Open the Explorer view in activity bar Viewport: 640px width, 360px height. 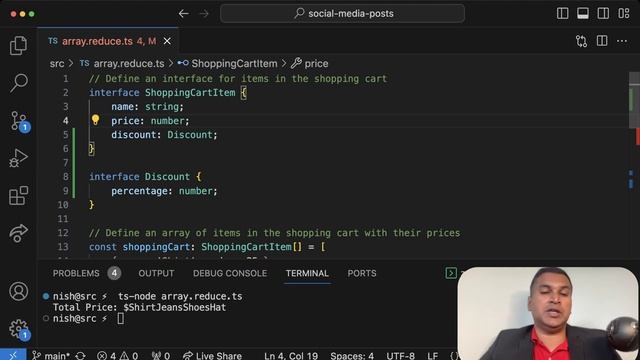[18, 45]
